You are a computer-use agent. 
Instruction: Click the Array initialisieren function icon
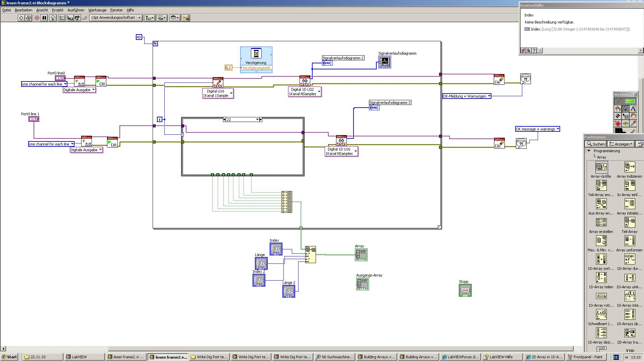click(x=630, y=204)
